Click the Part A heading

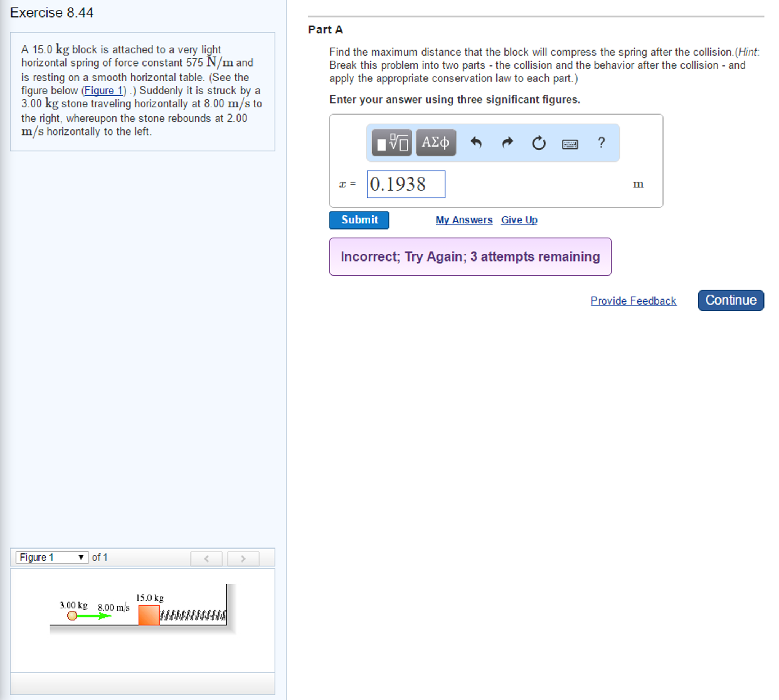325,30
